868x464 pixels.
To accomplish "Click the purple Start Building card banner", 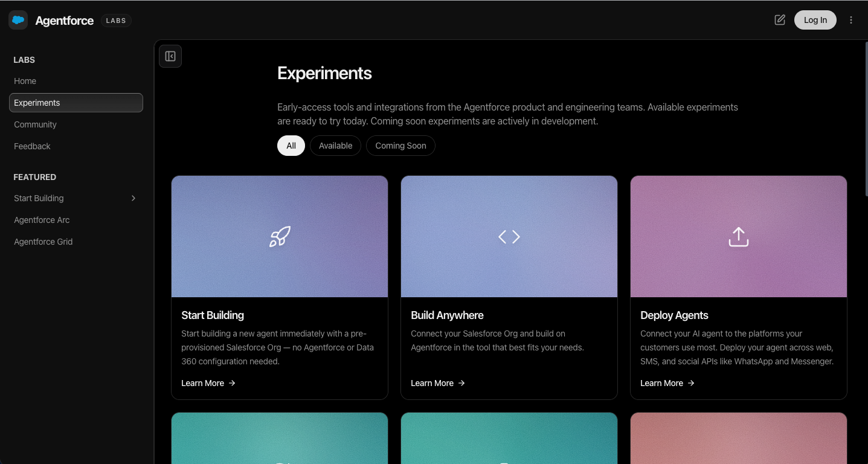I will pos(280,237).
